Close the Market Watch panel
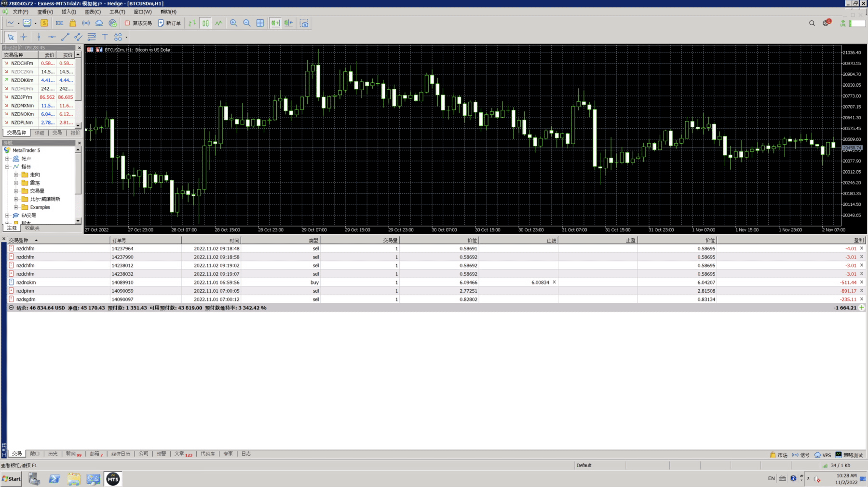Image resolution: width=868 pixels, height=487 pixels. [x=80, y=48]
